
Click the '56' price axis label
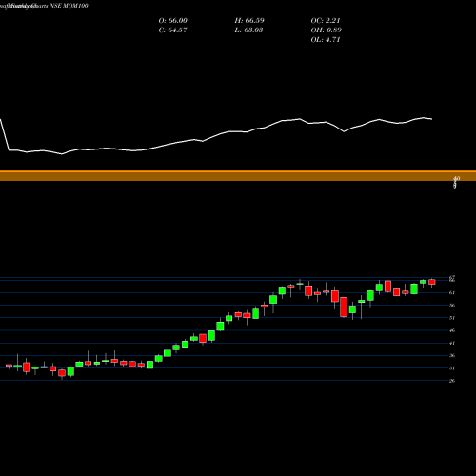[x=452, y=306]
